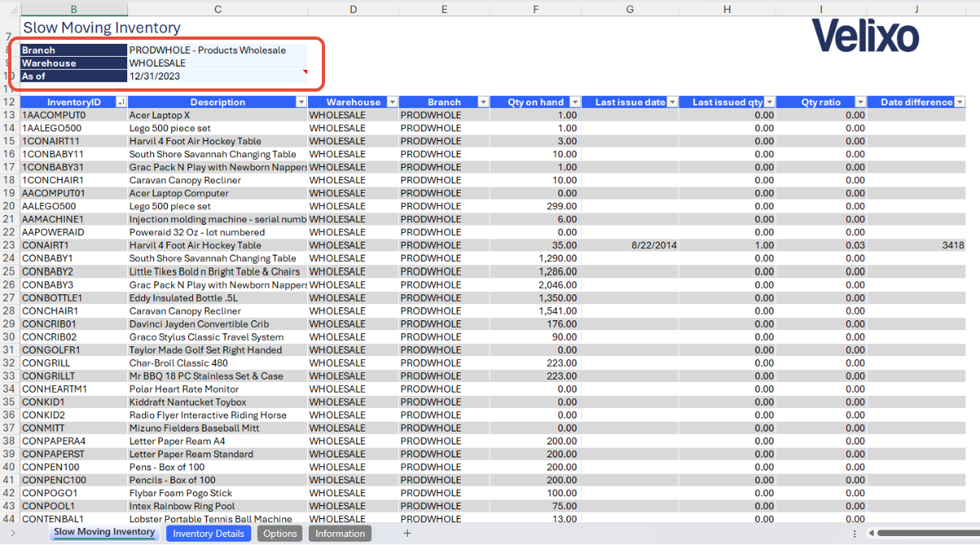Select the Eddy Insulated Bottle .5L cell
Screen dimensions: 980x545
coord(217,298)
